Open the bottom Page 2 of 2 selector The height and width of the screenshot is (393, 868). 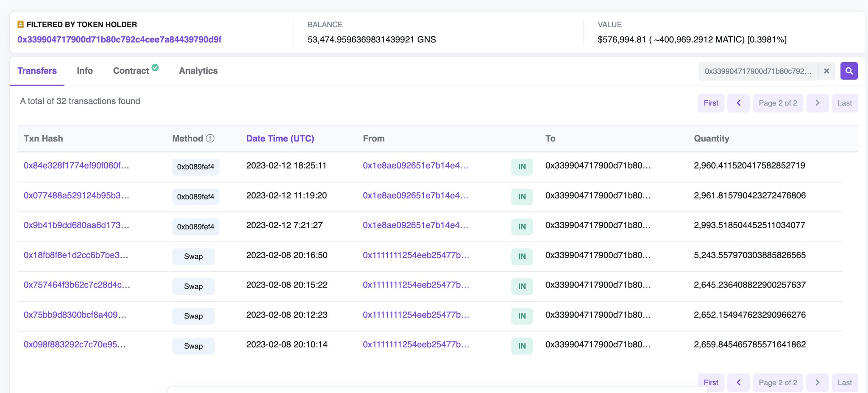[x=778, y=382]
